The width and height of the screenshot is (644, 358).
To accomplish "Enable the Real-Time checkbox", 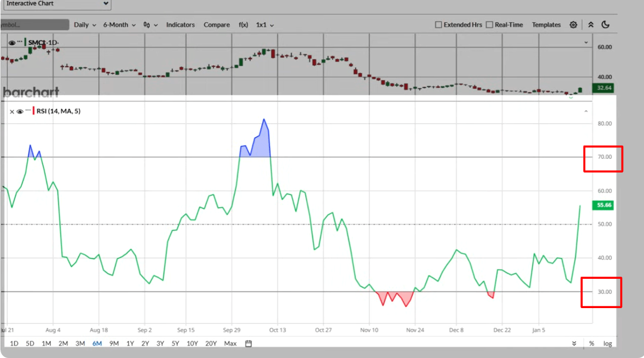I will coord(489,24).
